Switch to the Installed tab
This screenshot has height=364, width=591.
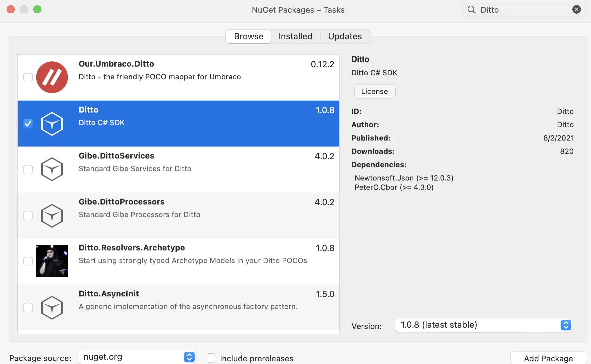pyautogui.click(x=295, y=36)
